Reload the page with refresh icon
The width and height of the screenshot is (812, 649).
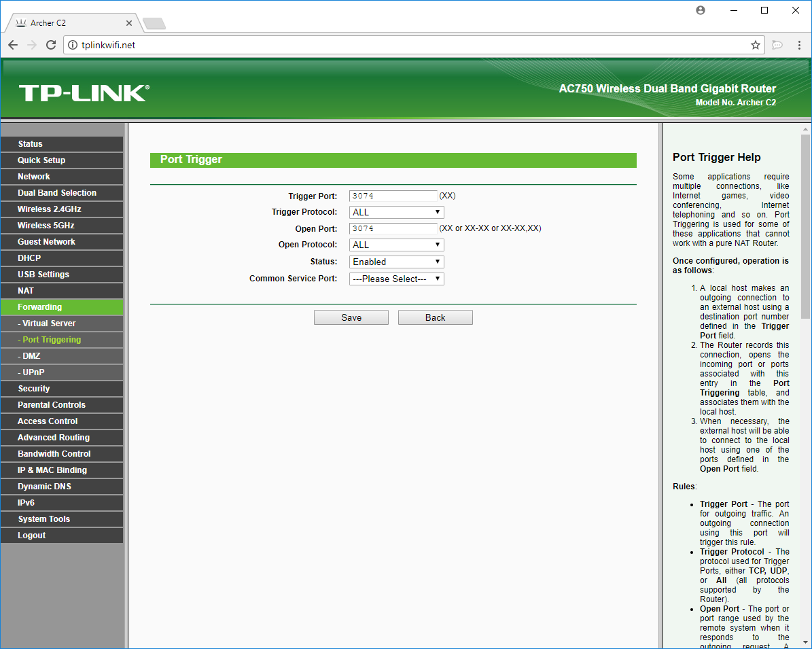[51, 45]
